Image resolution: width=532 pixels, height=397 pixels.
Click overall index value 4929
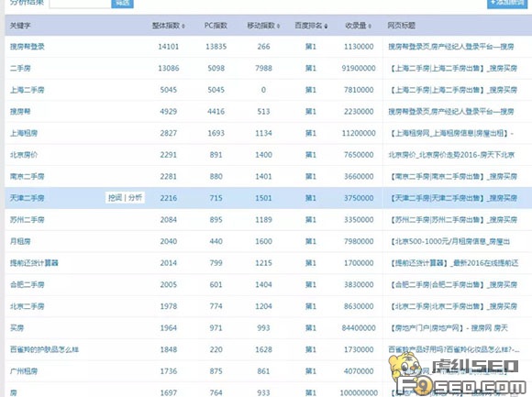(x=168, y=112)
